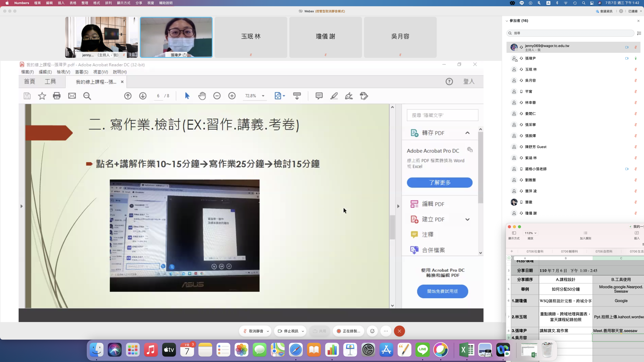Collapse the 轉存 PDF section
The width and height of the screenshot is (644, 362).
(467, 133)
